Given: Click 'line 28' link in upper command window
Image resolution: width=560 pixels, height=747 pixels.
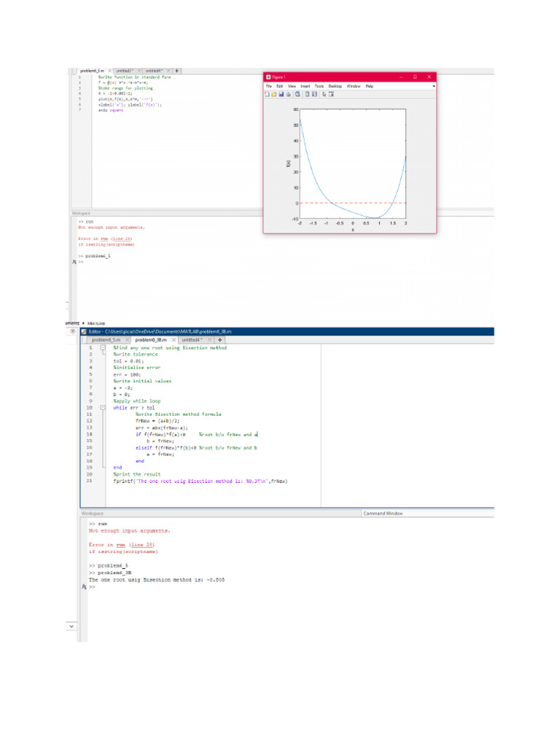Looking at the screenshot, I should pos(122,239).
